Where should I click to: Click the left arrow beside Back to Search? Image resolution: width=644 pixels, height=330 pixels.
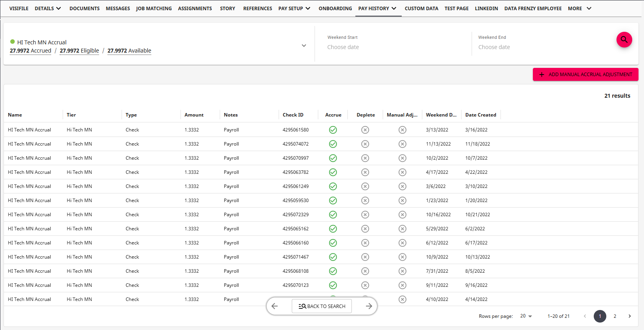point(275,306)
